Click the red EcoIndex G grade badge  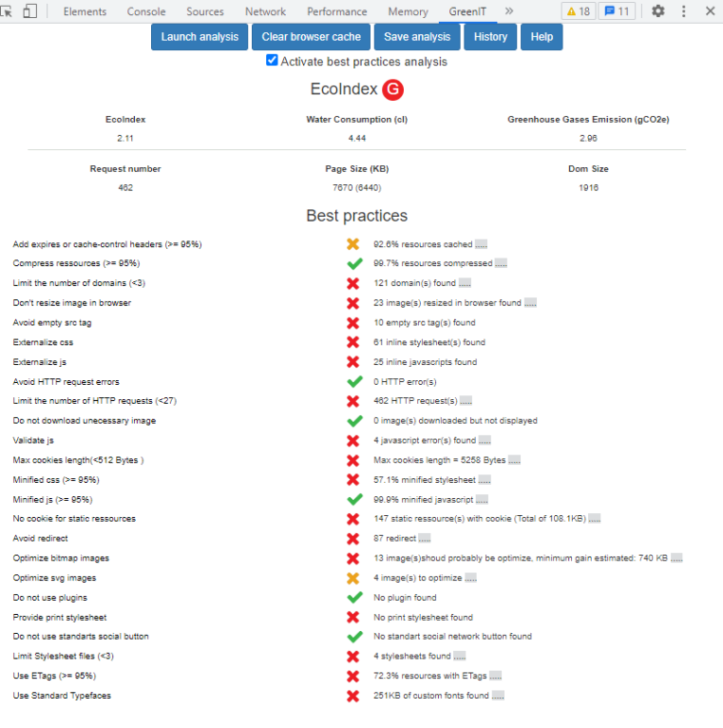tap(393, 89)
